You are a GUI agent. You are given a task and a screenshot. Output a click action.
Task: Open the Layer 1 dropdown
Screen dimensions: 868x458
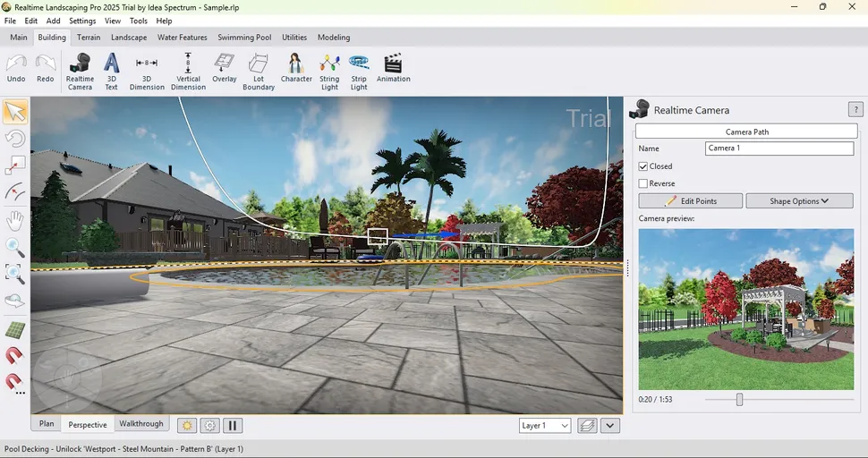pos(545,426)
